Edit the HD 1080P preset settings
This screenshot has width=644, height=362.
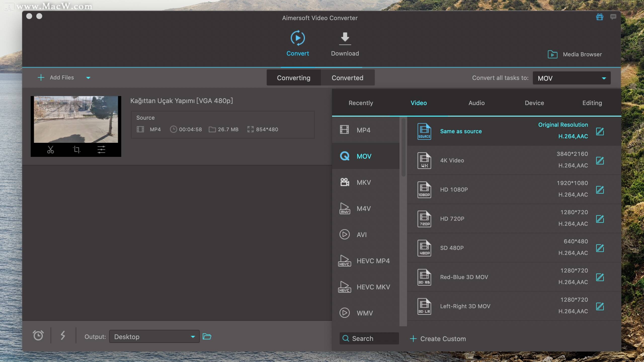coord(600,190)
